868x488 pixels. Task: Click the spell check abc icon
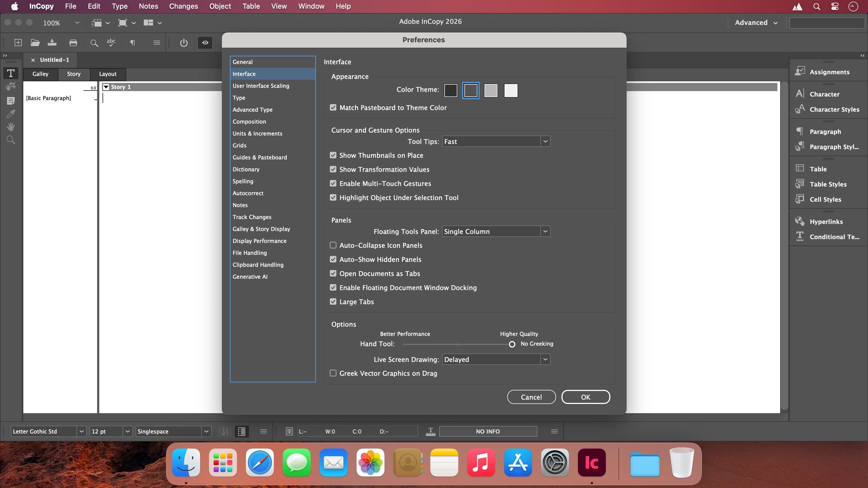(x=111, y=43)
